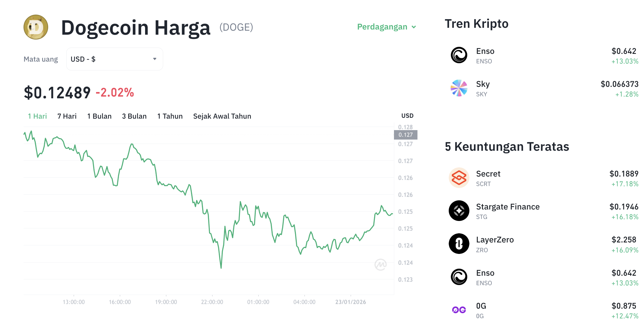Click the Stargate Finance logo
The height and width of the screenshot is (325, 644).
[459, 211]
